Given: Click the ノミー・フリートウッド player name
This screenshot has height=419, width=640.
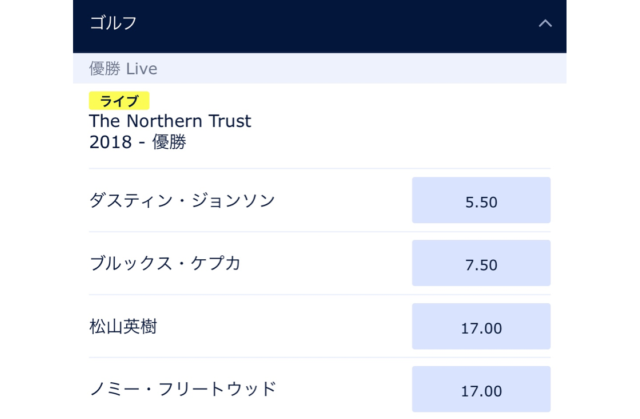Looking at the screenshot, I should (182, 389).
